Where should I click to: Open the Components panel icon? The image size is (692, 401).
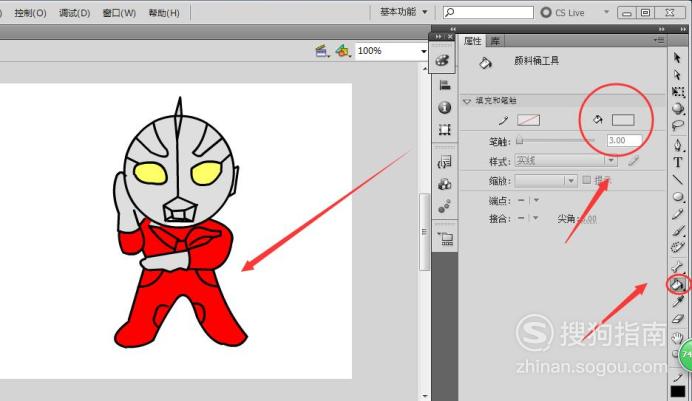click(x=444, y=184)
